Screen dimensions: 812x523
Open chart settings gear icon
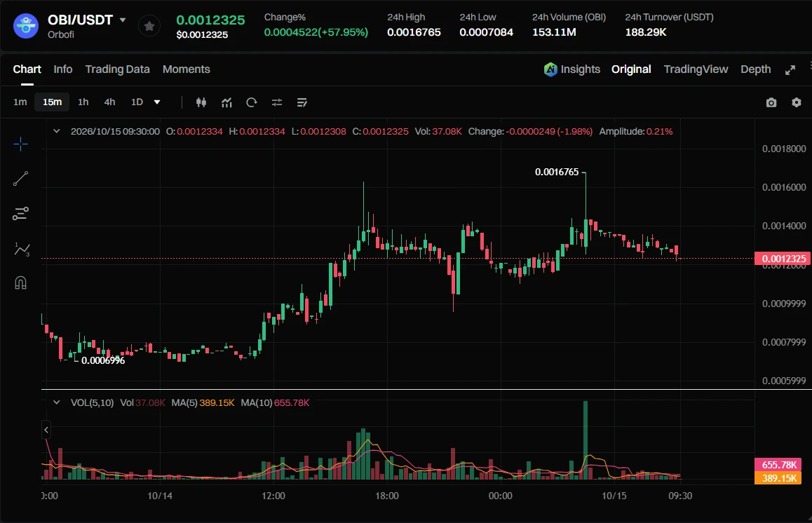click(x=797, y=102)
